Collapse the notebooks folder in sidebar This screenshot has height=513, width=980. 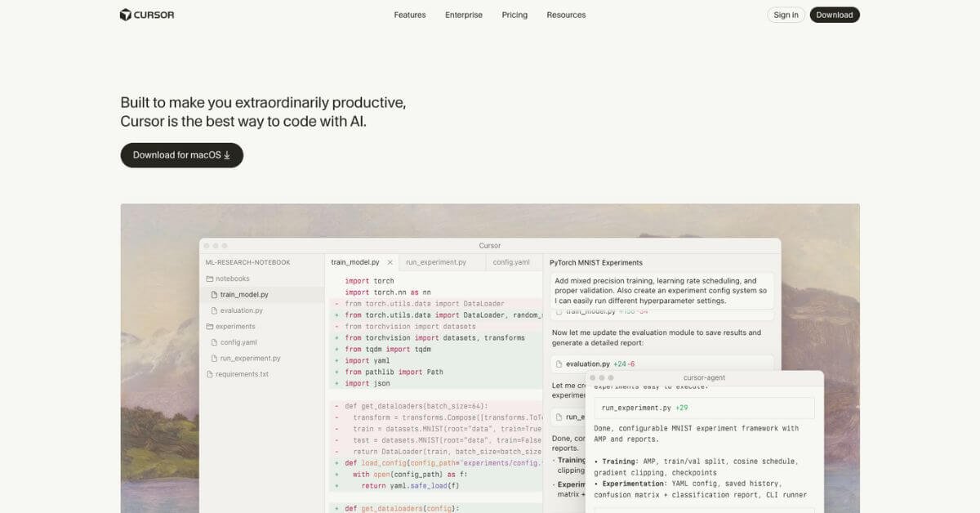[227, 279]
